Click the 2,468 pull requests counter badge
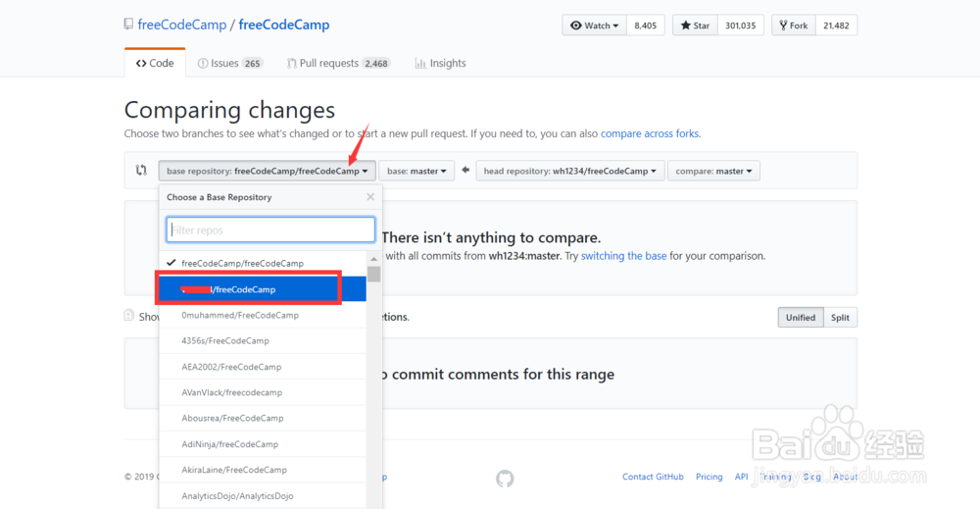The image size is (980, 509). pyautogui.click(x=376, y=63)
